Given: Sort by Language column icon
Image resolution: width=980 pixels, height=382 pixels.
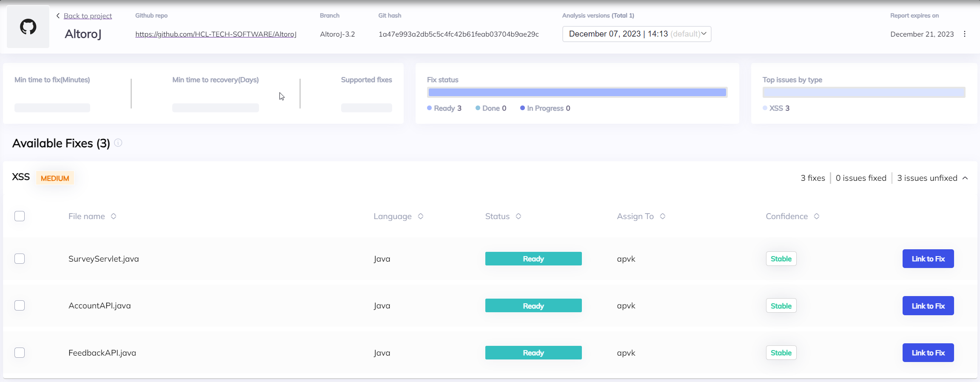Looking at the screenshot, I should click(421, 216).
